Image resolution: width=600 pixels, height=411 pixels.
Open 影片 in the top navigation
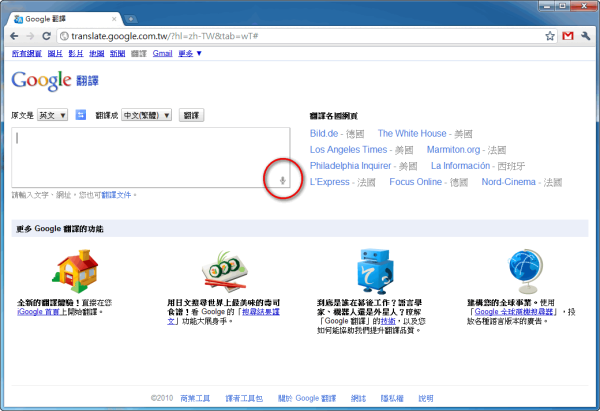click(76, 54)
